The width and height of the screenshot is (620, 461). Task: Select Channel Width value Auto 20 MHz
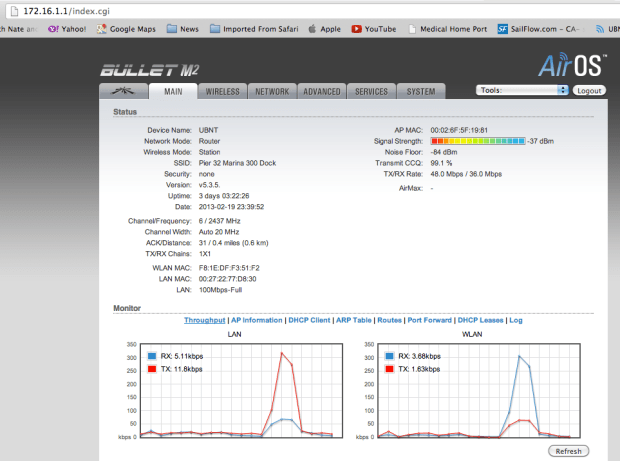click(219, 232)
